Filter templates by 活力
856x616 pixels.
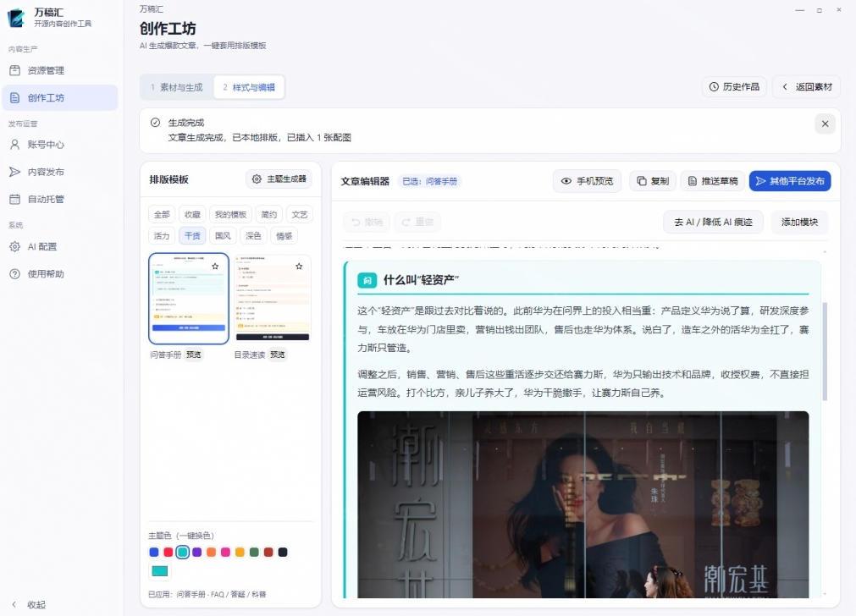pos(162,236)
